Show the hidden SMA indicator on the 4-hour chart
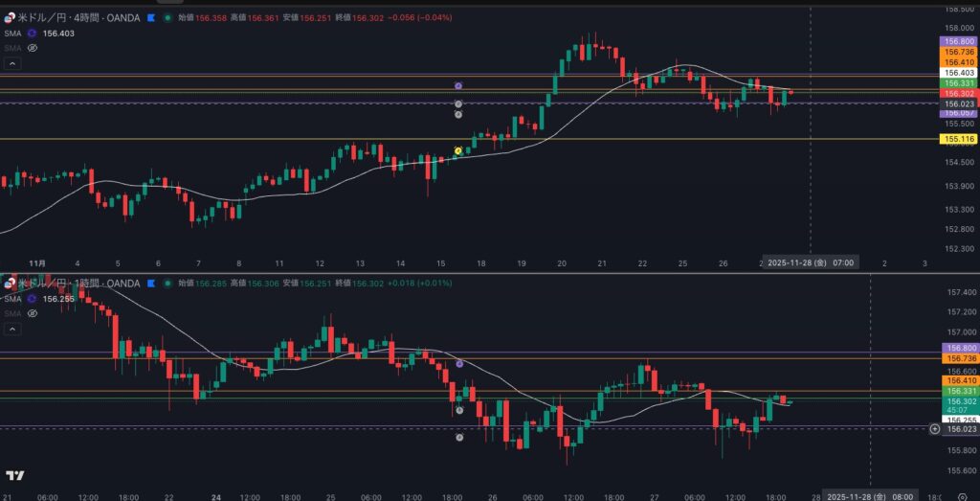980x501 pixels. [x=33, y=47]
